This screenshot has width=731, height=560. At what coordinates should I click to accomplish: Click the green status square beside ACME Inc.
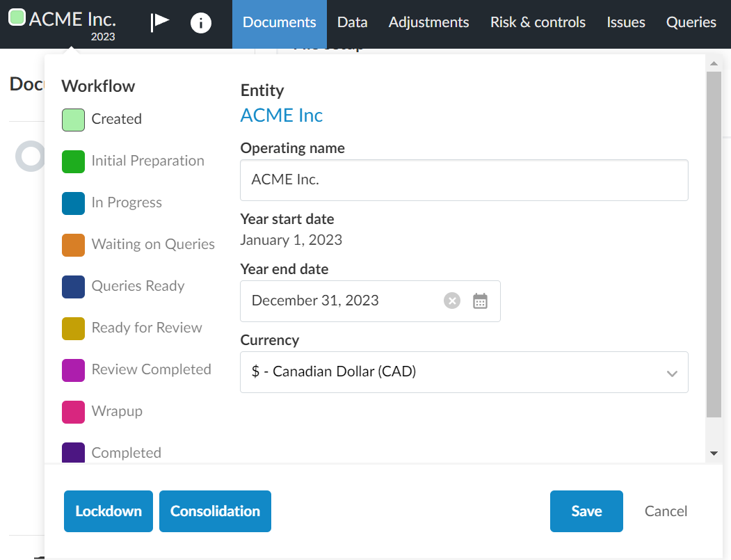(x=17, y=18)
